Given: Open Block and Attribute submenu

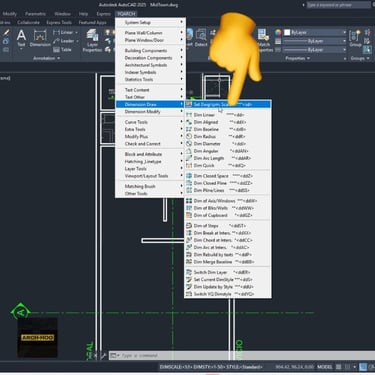Looking at the screenshot, I should pos(150,154).
